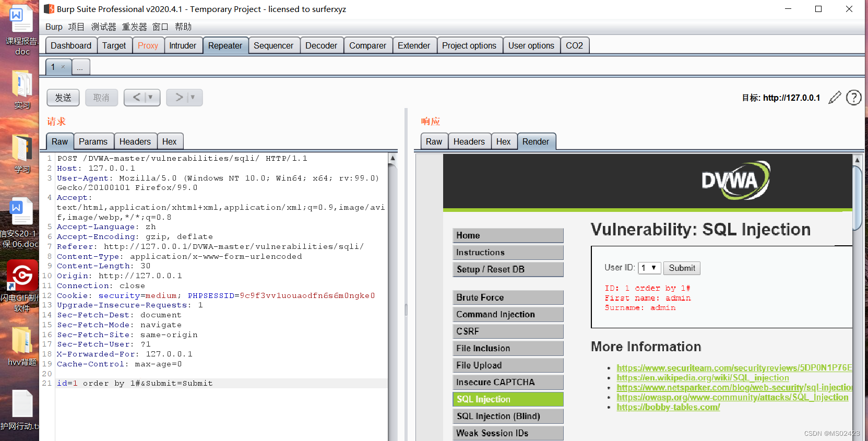Open the Brute Force item in DVWA menu
The height and width of the screenshot is (441, 868).
[508, 297]
